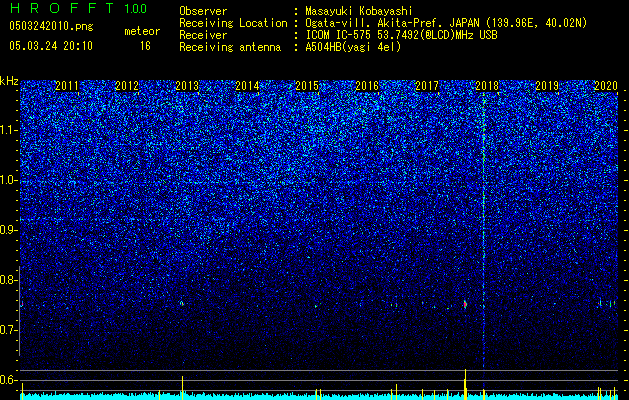This screenshot has width=629, height=400.
Task: Click the red meteor echo near 2013
Action: (182, 303)
